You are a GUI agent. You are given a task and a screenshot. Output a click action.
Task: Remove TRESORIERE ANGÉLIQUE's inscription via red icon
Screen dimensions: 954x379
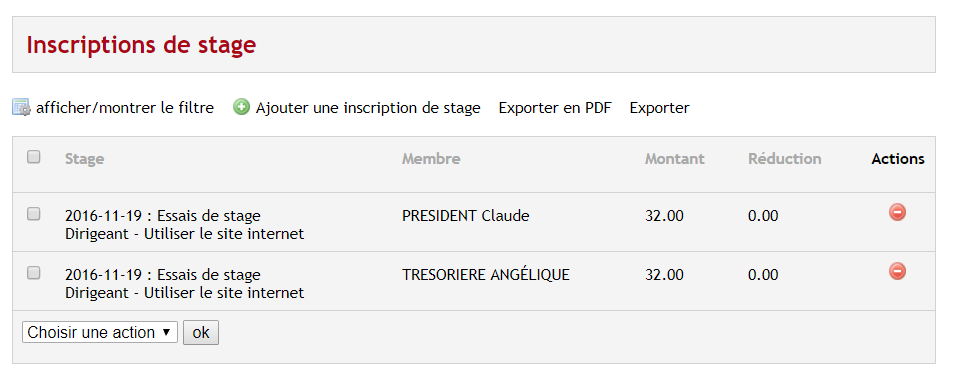(897, 271)
